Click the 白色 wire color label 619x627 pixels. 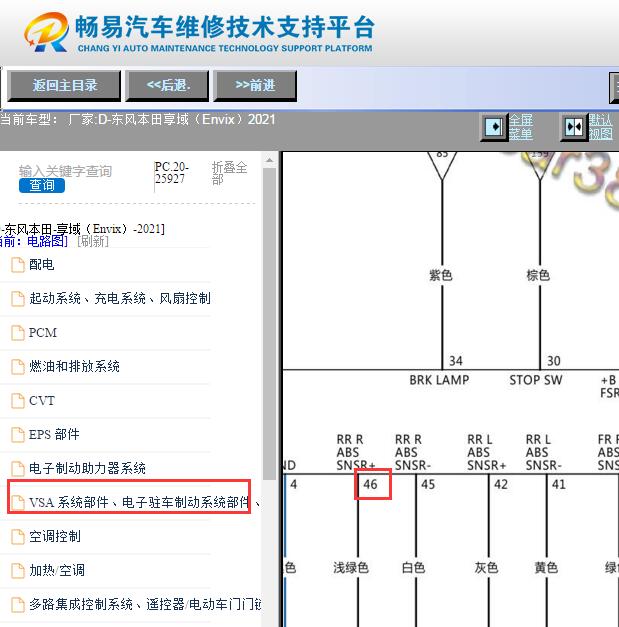[413, 567]
